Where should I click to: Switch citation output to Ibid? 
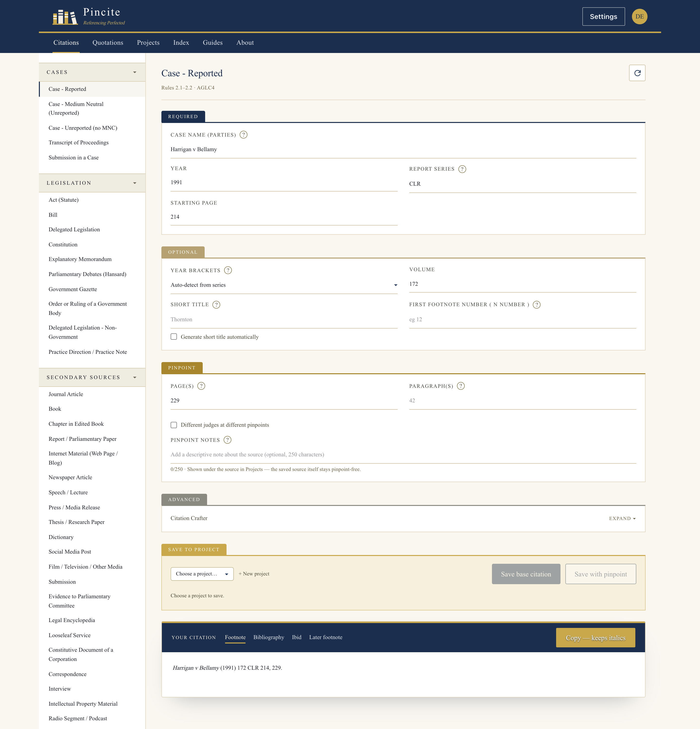click(x=297, y=637)
